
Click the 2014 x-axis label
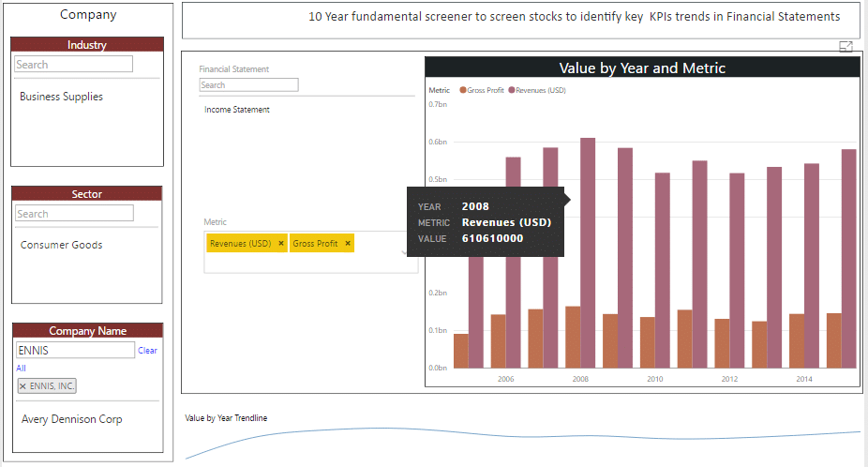click(x=804, y=379)
